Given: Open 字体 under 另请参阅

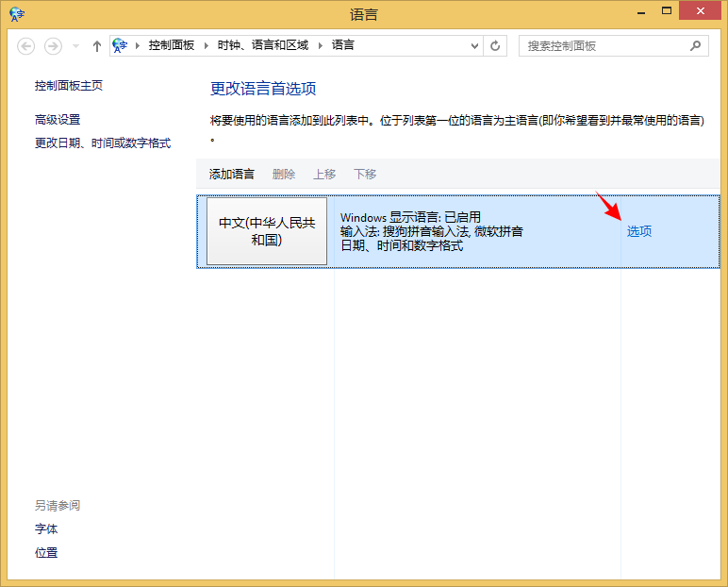Looking at the screenshot, I should click(46, 528).
